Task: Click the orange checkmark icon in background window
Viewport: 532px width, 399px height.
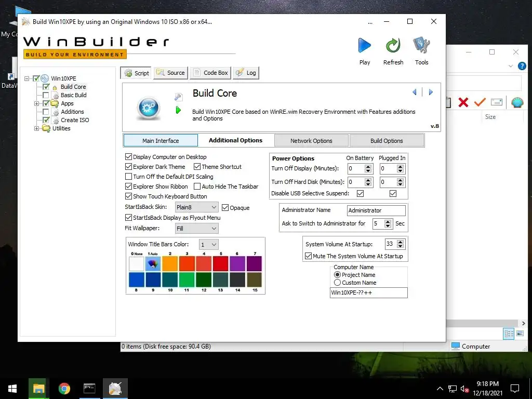Action: (x=480, y=102)
